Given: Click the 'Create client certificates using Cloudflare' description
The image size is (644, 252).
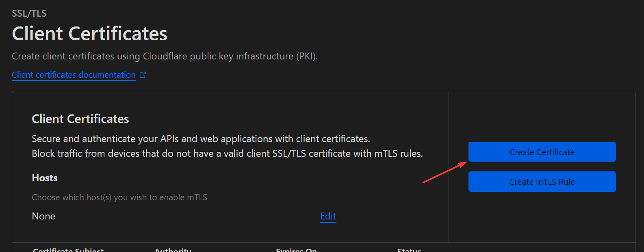Looking at the screenshot, I should (165, 56).
